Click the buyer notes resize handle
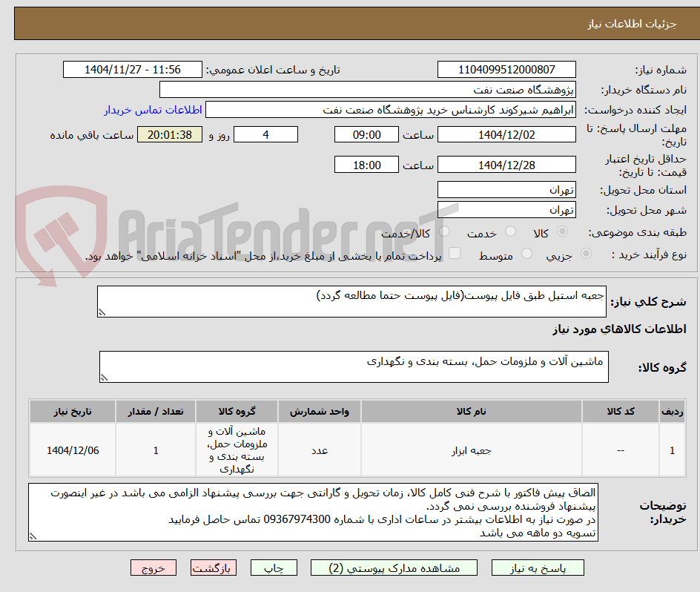700x592 pixels. [33, 536]
